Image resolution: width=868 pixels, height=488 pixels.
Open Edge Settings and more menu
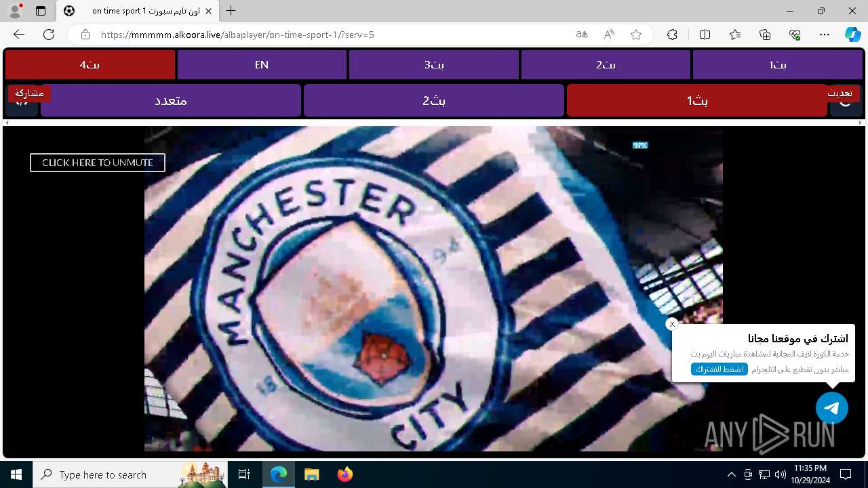point(825,35)
